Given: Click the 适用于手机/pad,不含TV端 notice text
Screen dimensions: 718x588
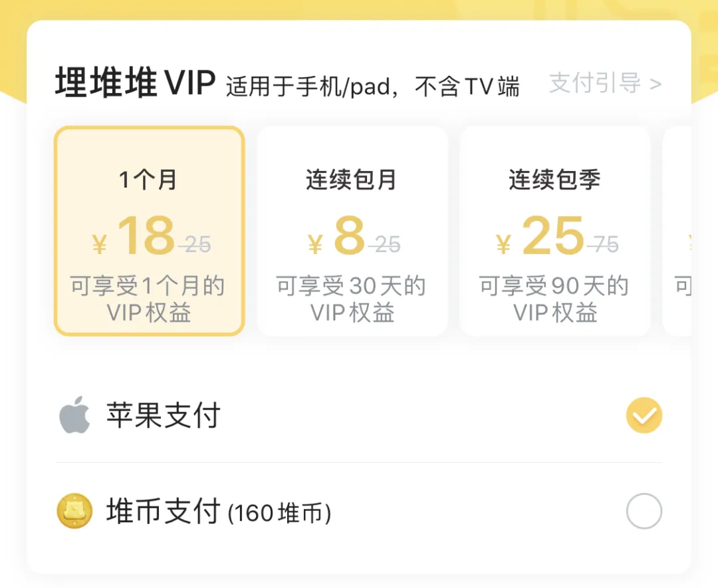Looking at the screenshot, I should click(373, 86).
